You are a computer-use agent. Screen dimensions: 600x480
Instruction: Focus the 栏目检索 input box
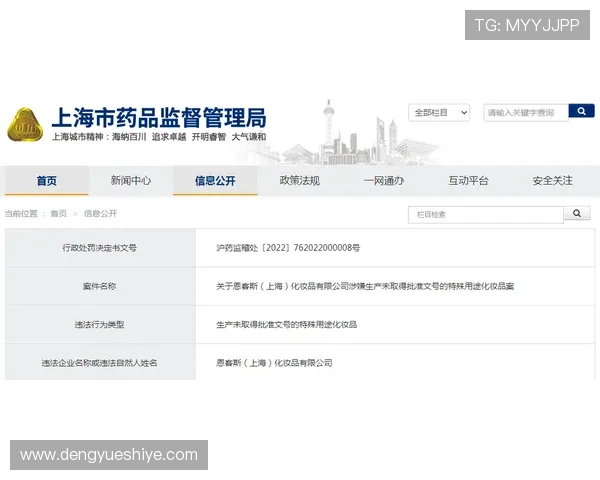(x=486, y=214)
